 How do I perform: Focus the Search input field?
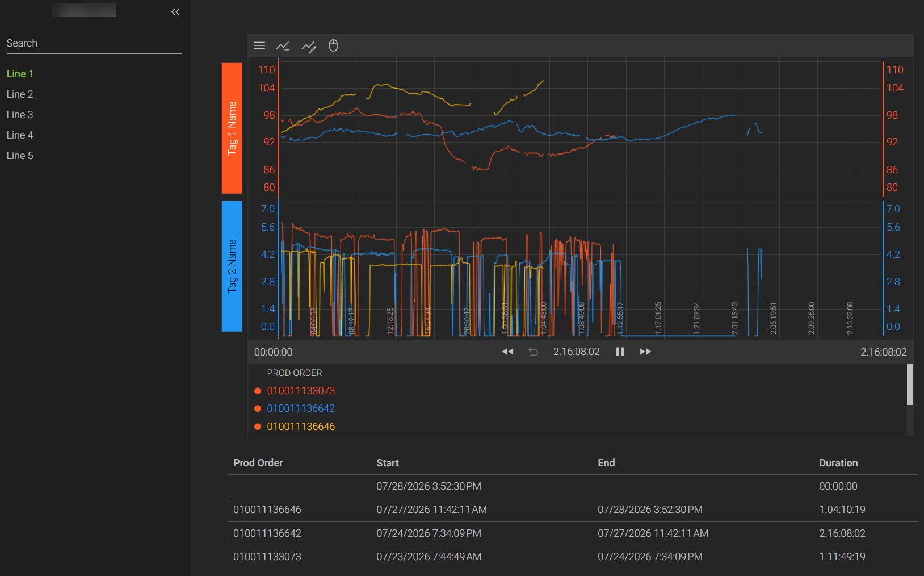94,43
